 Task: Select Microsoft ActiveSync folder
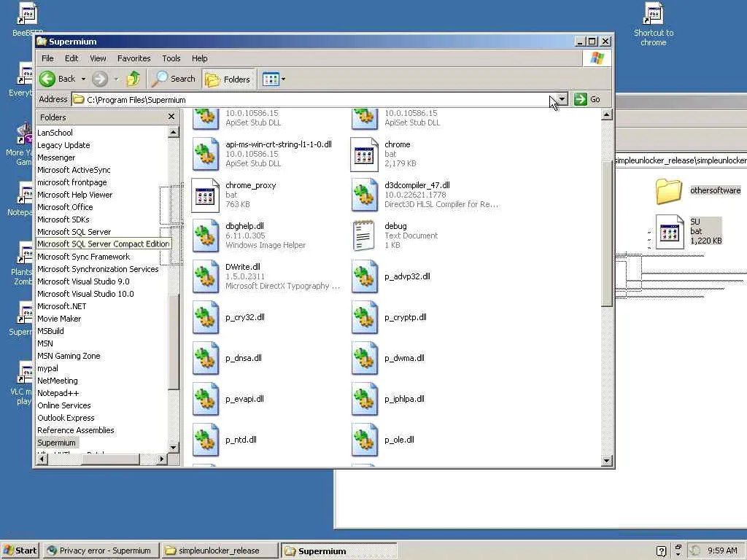(x=74, y=169)
